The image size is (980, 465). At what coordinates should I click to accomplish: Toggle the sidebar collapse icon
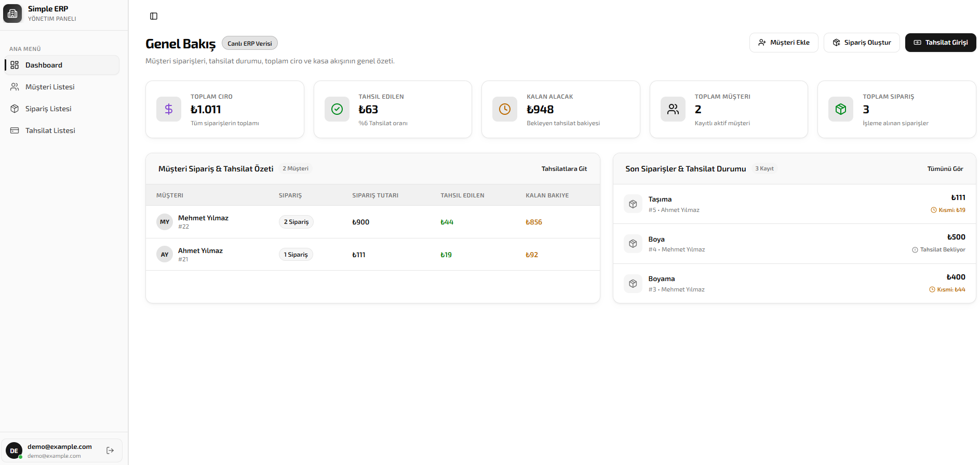pyautogui.click(x=154, y=16)
